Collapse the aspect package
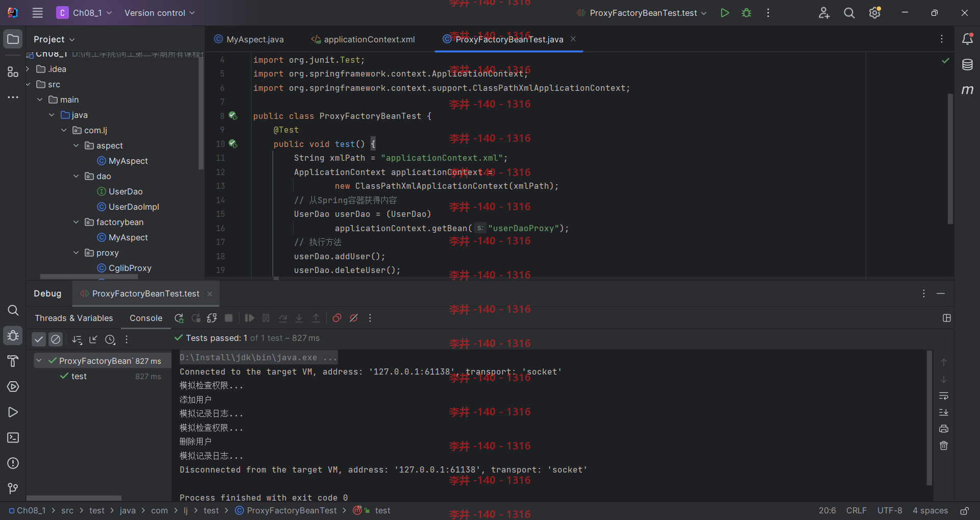 pyautogui.click(x=76, y=145)
